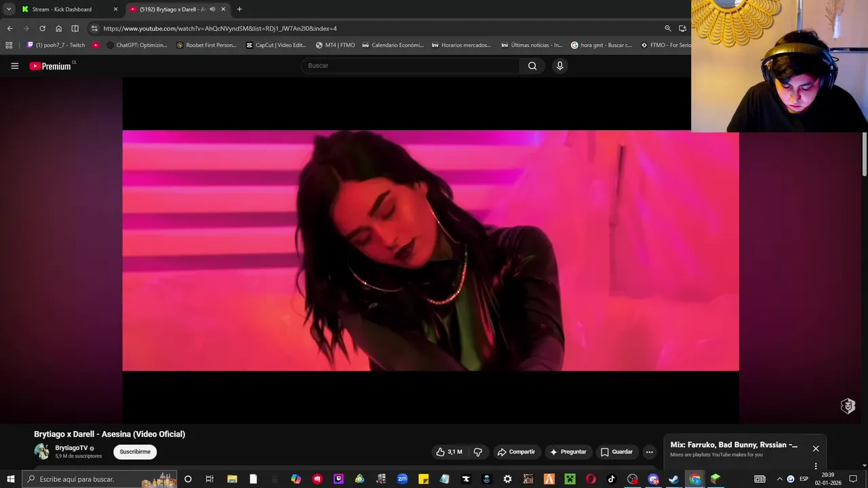Open TikTok in the taskbar
The image size is (868, 488).
pos(611,479)
